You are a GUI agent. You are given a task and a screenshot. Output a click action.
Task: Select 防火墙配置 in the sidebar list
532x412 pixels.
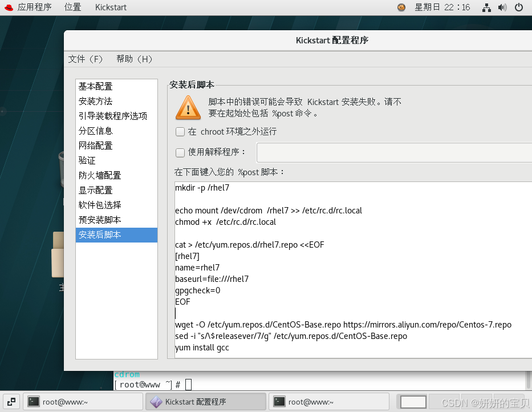[x=116, y=175]
